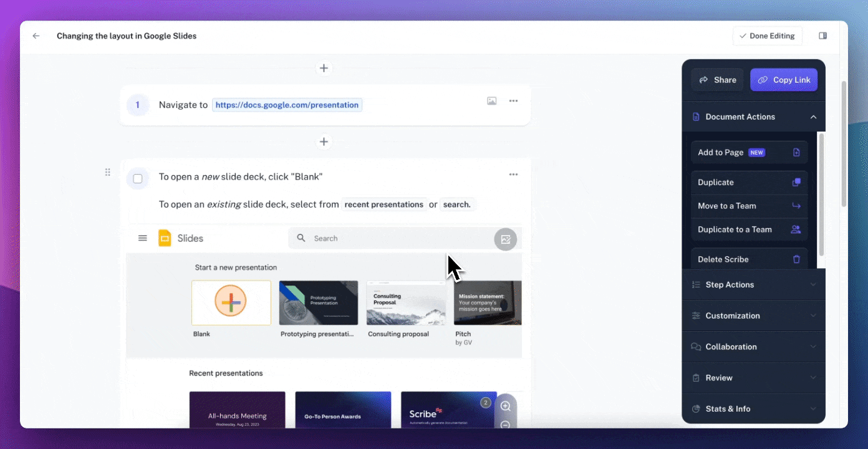
Task: Go back using the left arrow
Action: click(36, 36)
